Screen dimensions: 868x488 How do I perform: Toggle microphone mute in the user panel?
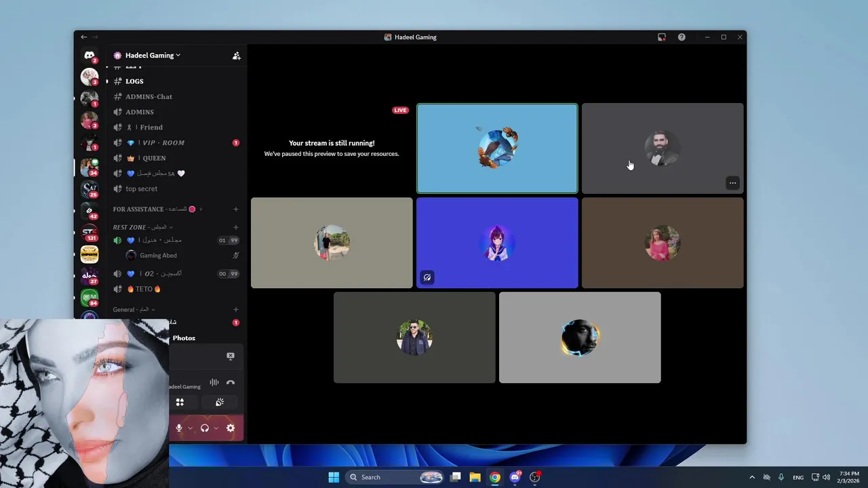[179, 428]
